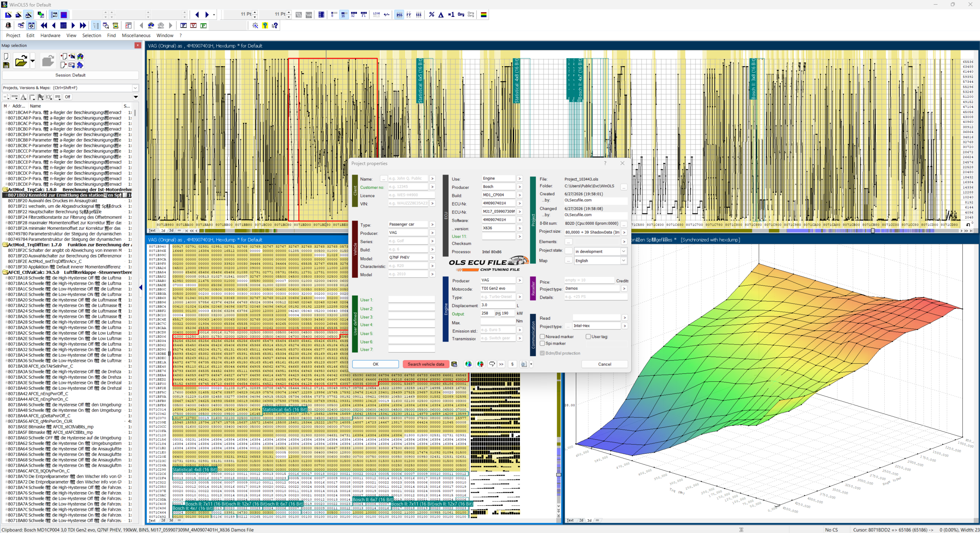Open the folder icon in Map selection
Screen dimensions: 980x533
pos(21,61)
